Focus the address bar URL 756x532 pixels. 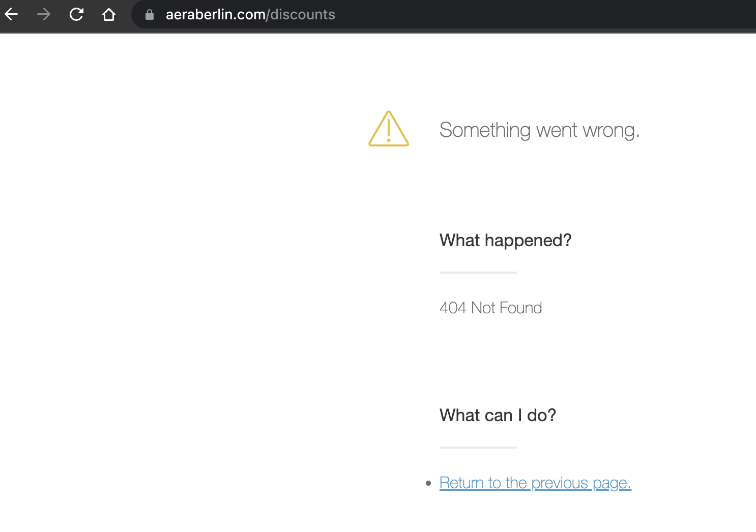pos(250,14)
